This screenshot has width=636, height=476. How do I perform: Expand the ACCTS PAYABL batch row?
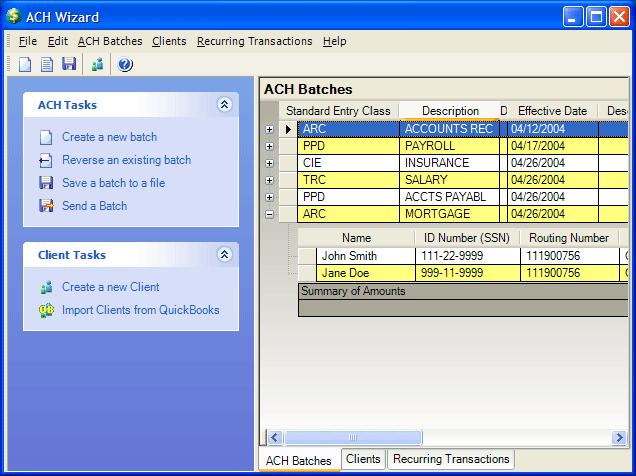269,197
